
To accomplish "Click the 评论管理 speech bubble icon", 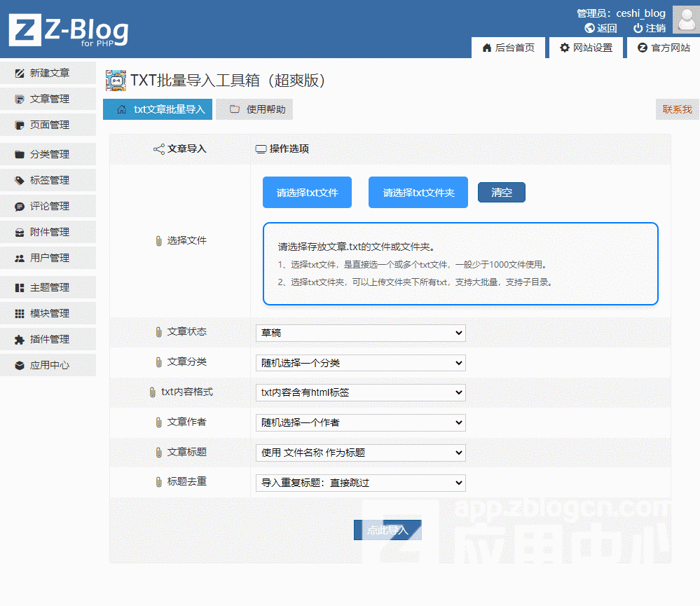I will click(x=20, y=206).
